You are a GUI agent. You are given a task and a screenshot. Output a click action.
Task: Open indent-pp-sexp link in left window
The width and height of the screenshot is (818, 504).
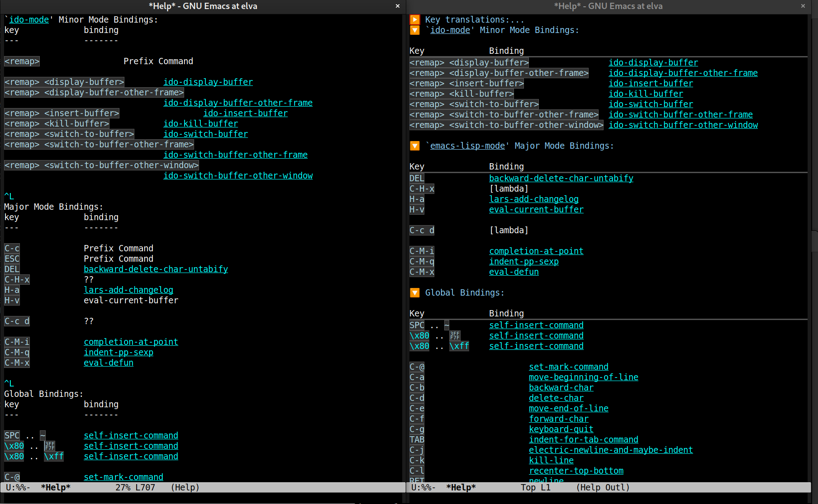[x=119, y=352]
